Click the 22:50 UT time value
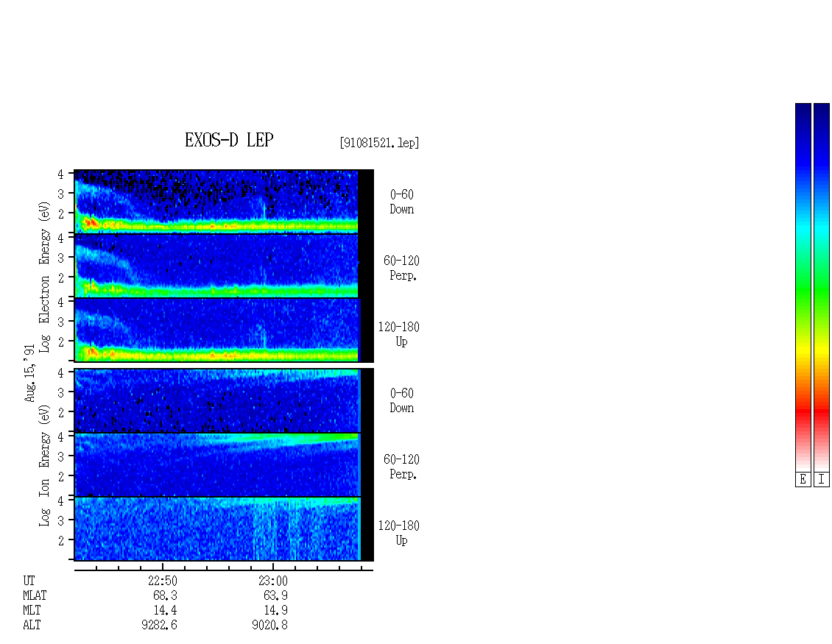 click(163, 581)
